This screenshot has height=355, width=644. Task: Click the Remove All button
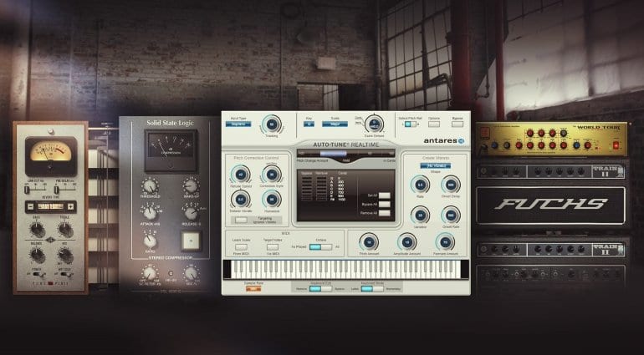(x=385, y=213)
